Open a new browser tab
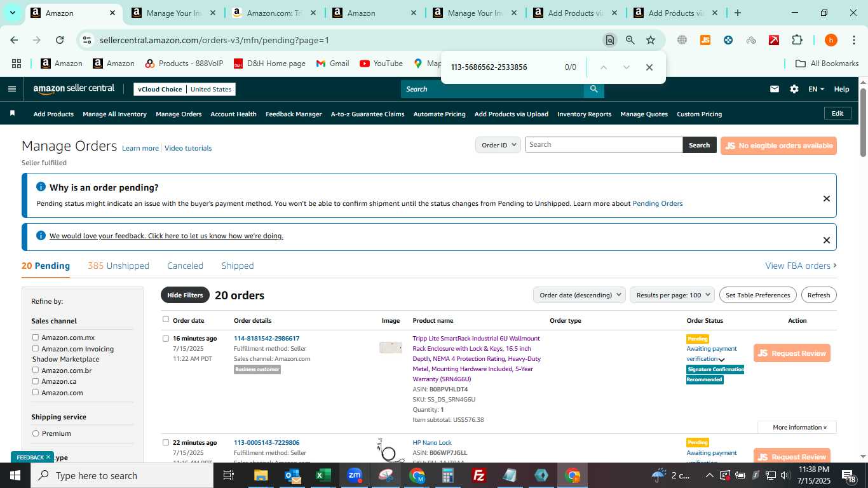Image resolution: width=868 pixels, height=488 pixels. click(737, 13)
